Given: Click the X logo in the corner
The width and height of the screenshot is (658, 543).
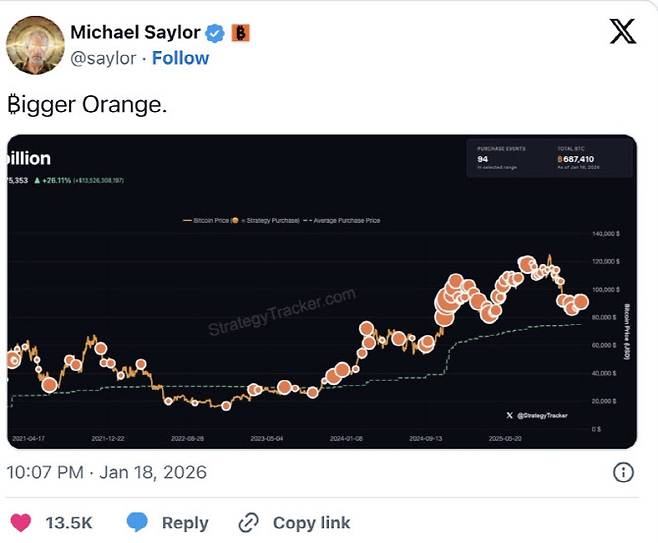Looking at the screenshot, I should pos(622,32).
